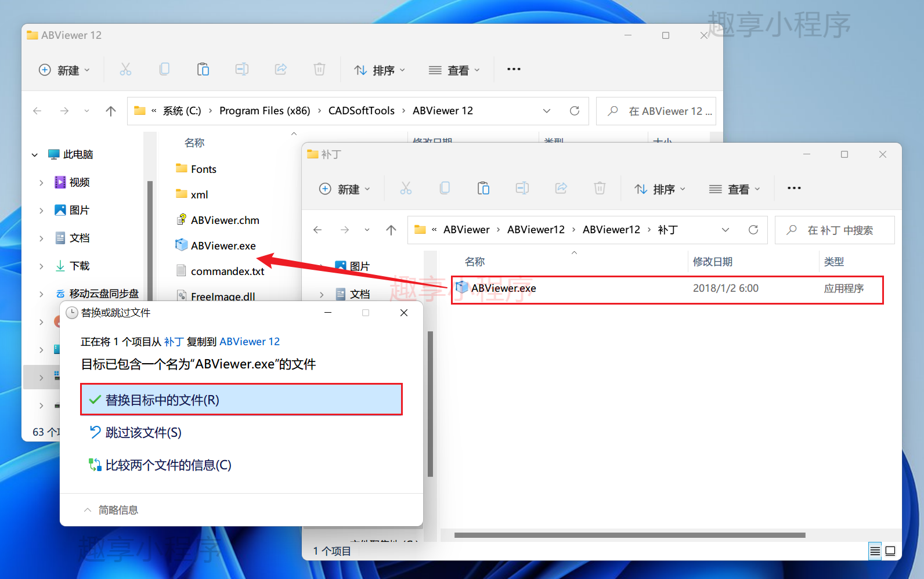Toggle 简略信息 details in replace dialog

pyautogui.click(x=111, y=510)
